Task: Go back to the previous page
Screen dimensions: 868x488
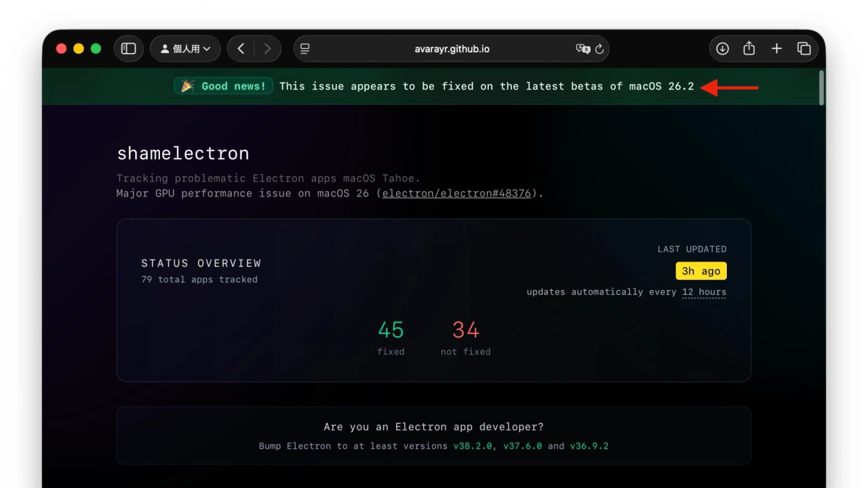Action: [x=241, y=49]
